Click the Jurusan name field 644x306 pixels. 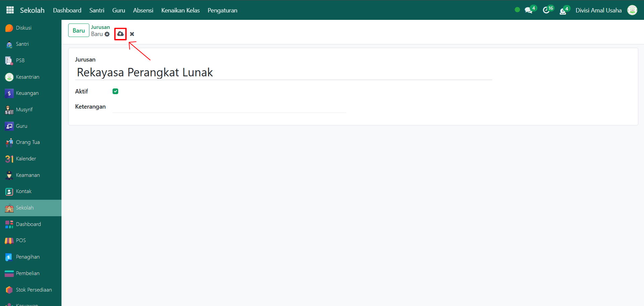(283, 73)
